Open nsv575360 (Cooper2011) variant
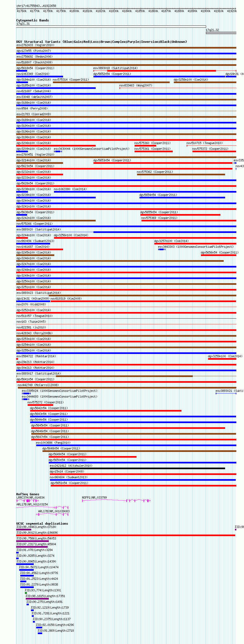The image size is (244, 644). 152,143
